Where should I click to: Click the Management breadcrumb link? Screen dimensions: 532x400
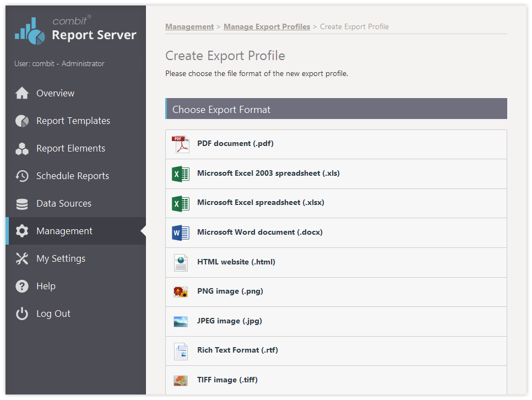pos(189,26)
